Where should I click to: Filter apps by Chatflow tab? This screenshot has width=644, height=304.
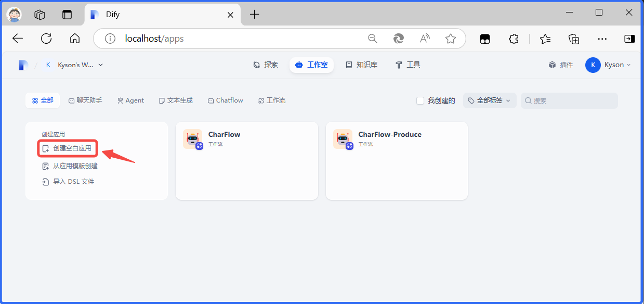226,100
